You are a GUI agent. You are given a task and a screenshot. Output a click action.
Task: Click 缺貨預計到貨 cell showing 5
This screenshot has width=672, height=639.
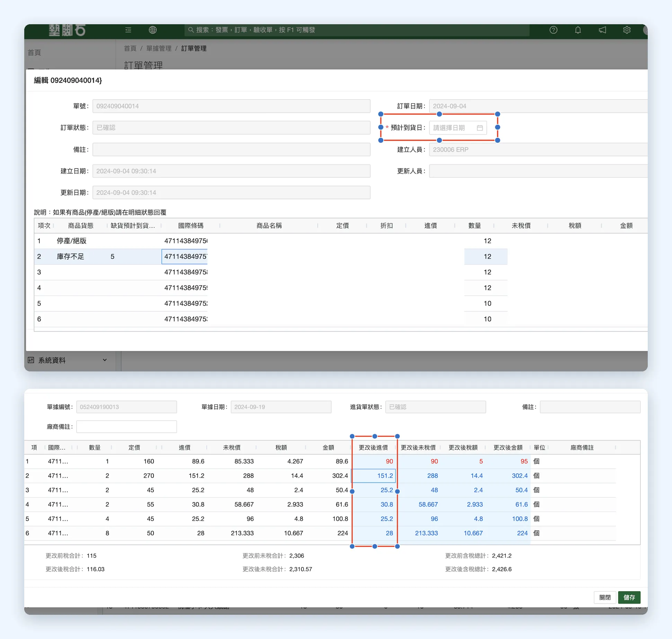click(134, 256)
